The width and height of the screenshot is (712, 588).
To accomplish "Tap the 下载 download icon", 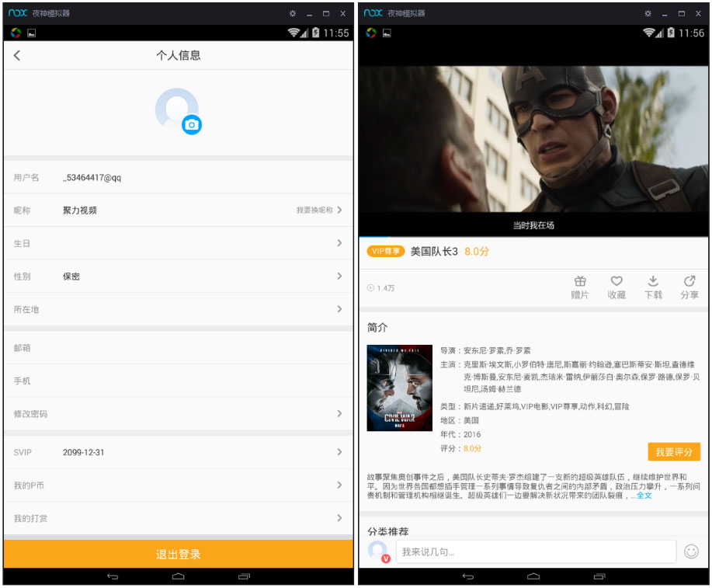I will tap(653, 287).
